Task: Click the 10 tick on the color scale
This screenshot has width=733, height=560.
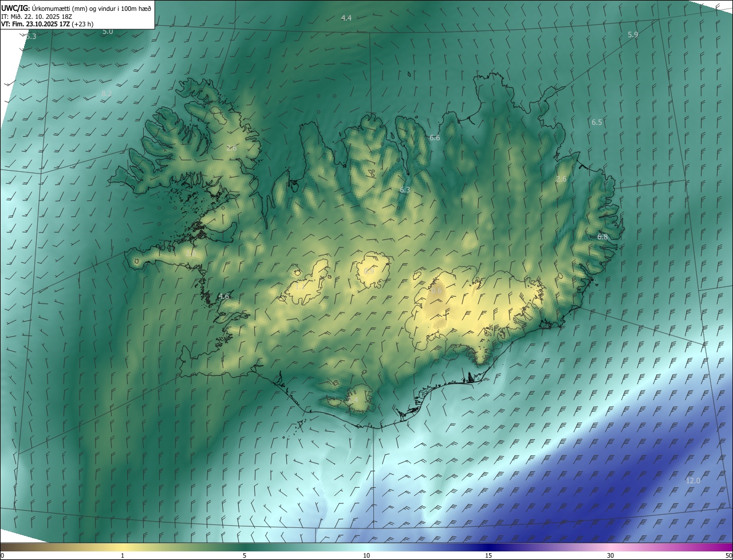Action: click(x=366, y=555)
